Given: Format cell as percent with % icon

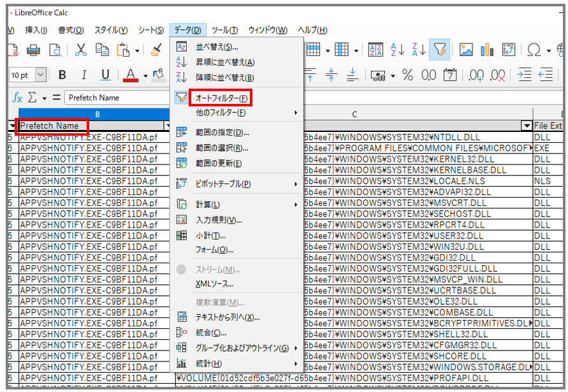Looking at the screenshot, I should [407, 75].
